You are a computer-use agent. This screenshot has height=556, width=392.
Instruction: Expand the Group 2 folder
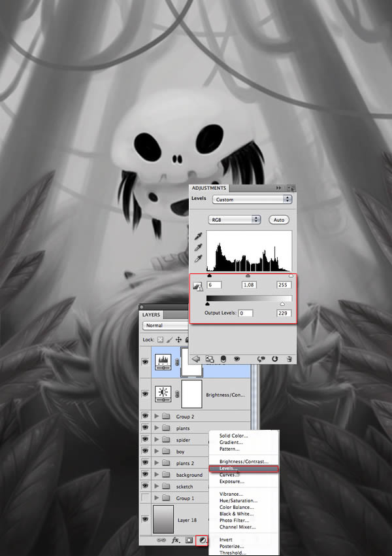tap(157, 416)
